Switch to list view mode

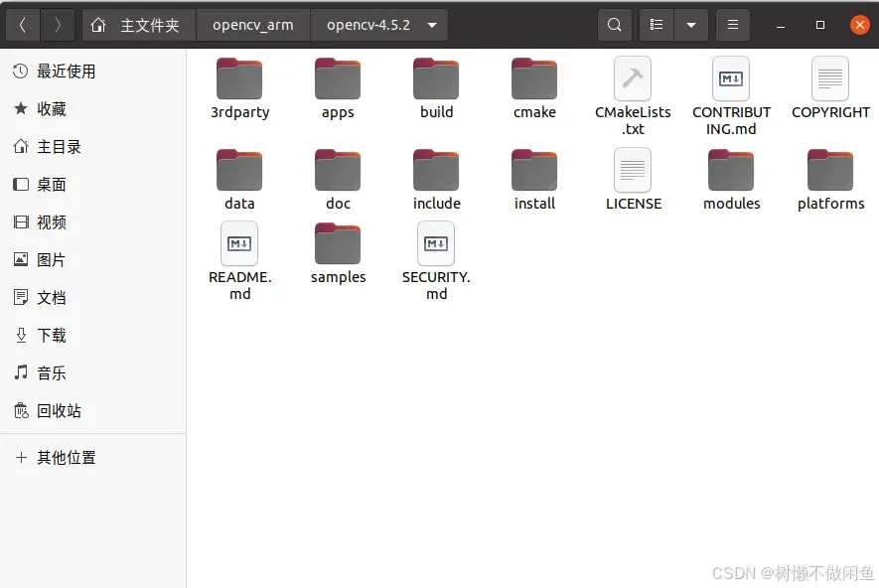pos(656,24)
